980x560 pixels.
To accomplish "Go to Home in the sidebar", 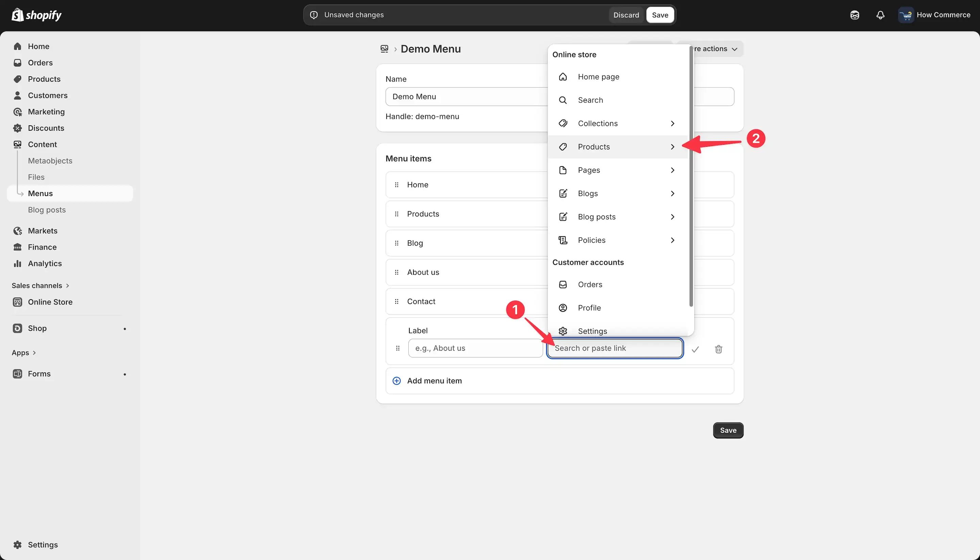I will pyautogui.click(x=70, y=46).
